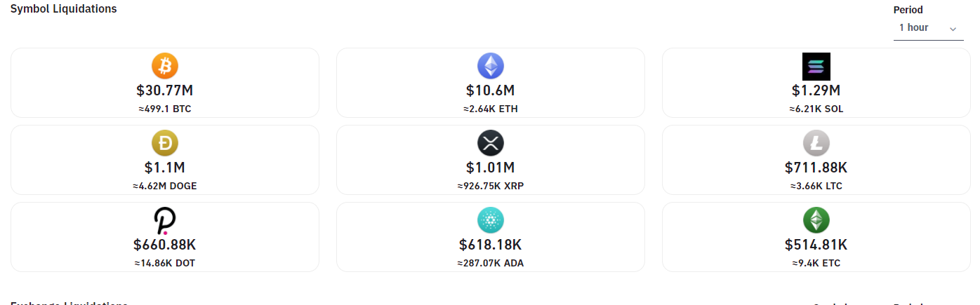Click the $1.1M Dogecoin liquidation amount
980x305 pixels.
pyautogui.click(x=165, y=168)
